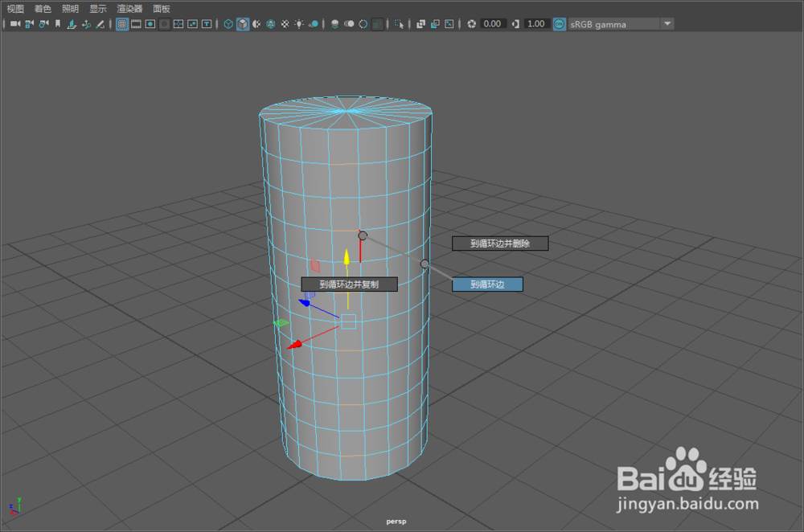Open the 着色 menu
The width and height of the screenshot is (804, 532).
tap(43, 9)
